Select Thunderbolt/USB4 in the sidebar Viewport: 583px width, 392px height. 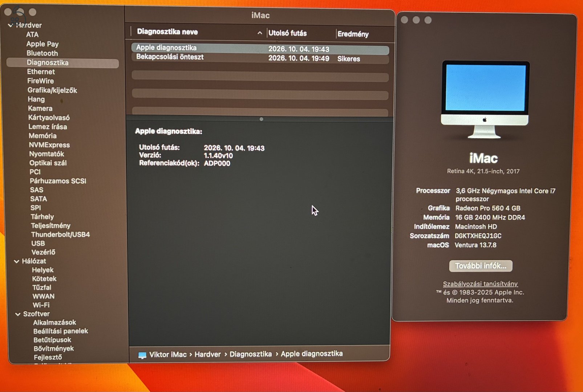[60, 234]
